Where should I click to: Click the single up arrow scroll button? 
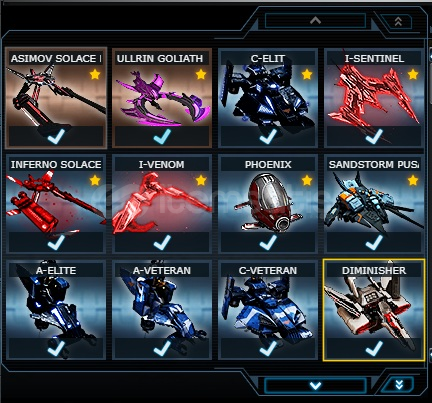pos(315,21)
